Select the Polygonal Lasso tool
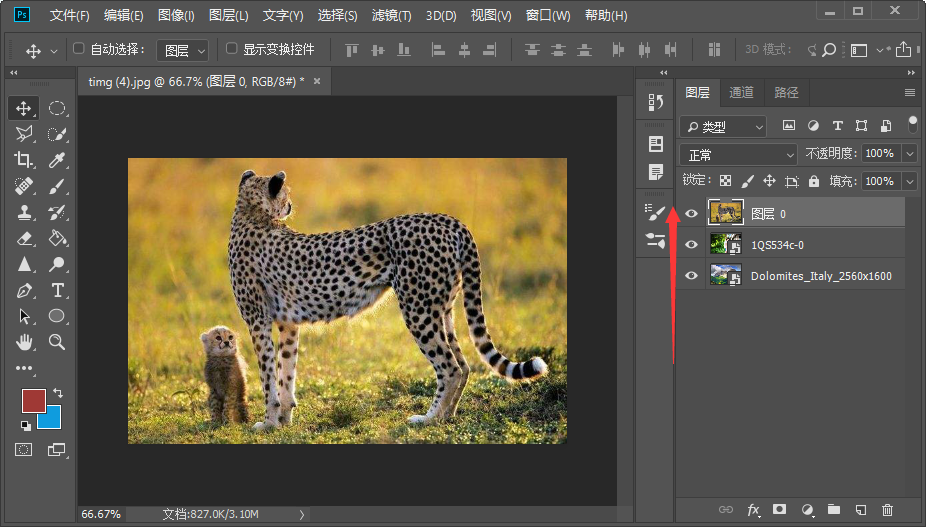The image size is (926, 527). click(24, 134)
